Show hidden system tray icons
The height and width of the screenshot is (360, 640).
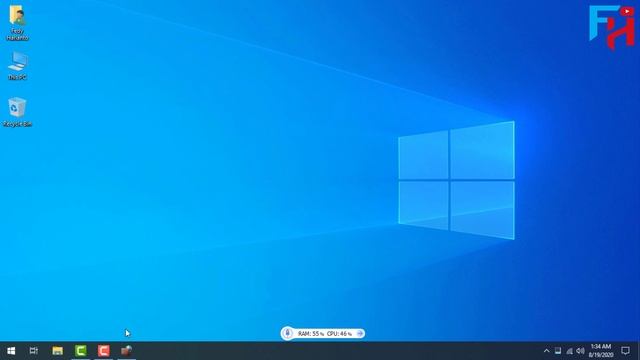click(x=547, y=351)
